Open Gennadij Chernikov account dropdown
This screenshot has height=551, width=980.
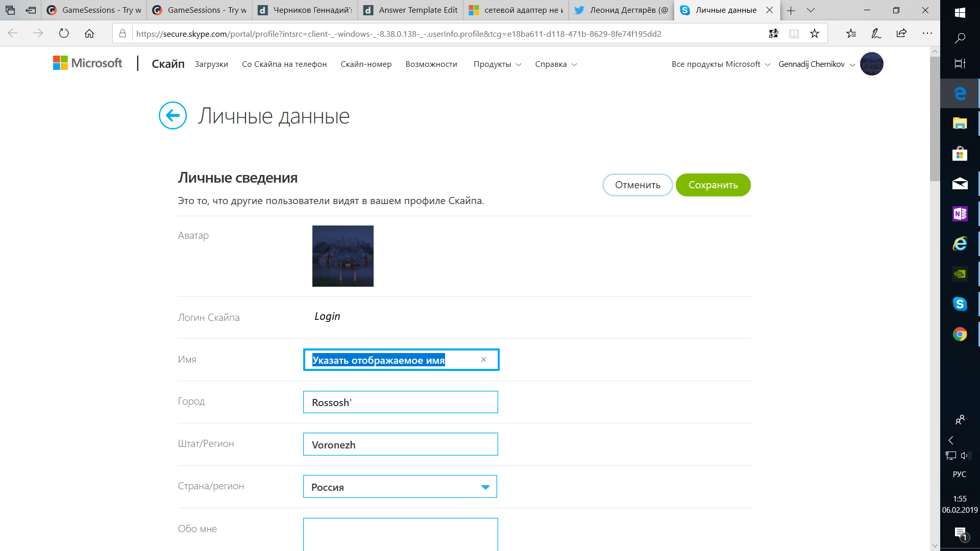817,64
